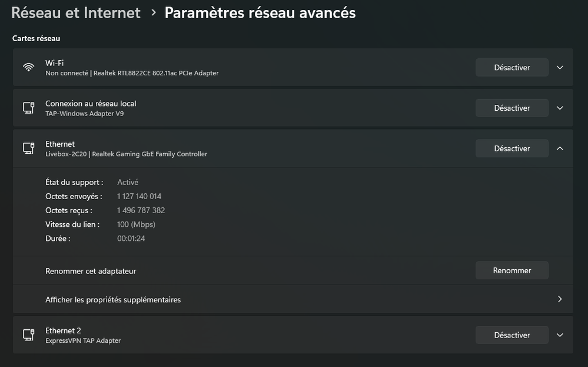The image size is (588, 367).
Task: Expand the Ethernet 2 adapter details
Action: [560, 335]
